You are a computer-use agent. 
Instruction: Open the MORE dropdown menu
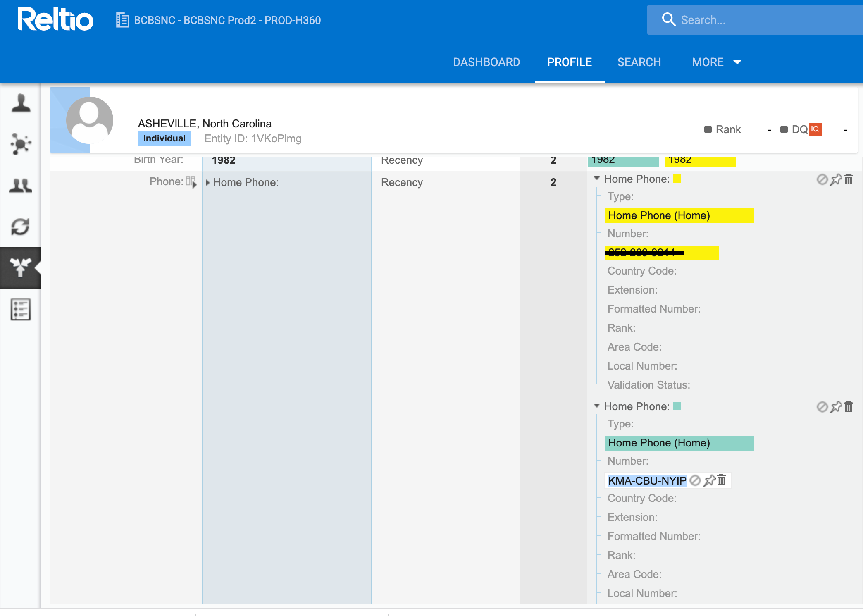716,62
